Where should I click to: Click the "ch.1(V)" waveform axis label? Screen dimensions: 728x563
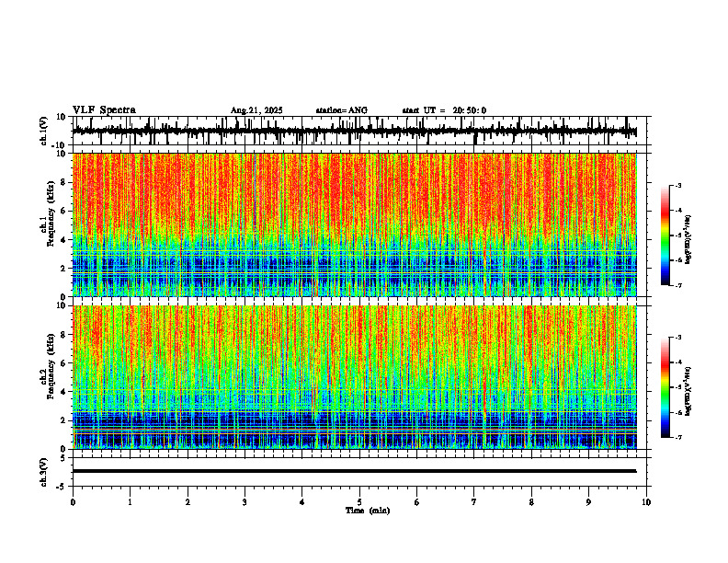coord(43,131)
